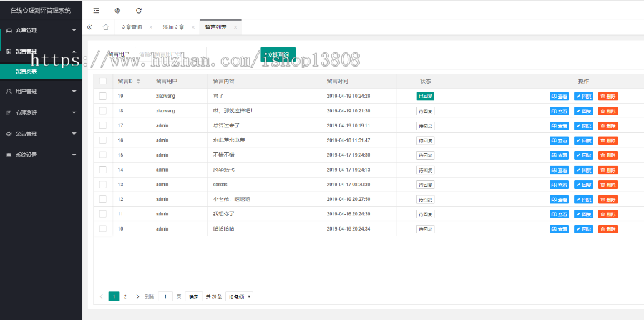Screen dimensions: 644x320
Task: Delete message ID 19
Action: click(x=608, y=97)
